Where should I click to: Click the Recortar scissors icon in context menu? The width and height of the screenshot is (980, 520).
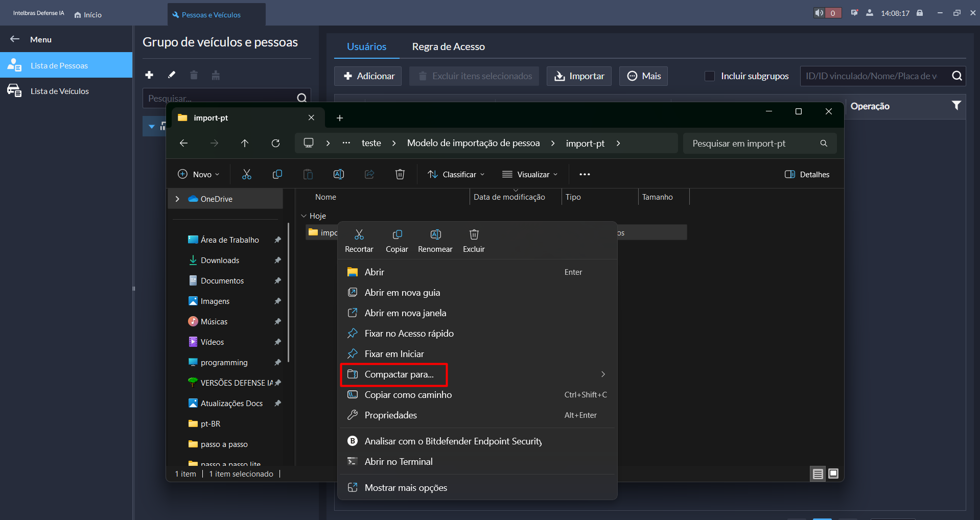(359, 235)
